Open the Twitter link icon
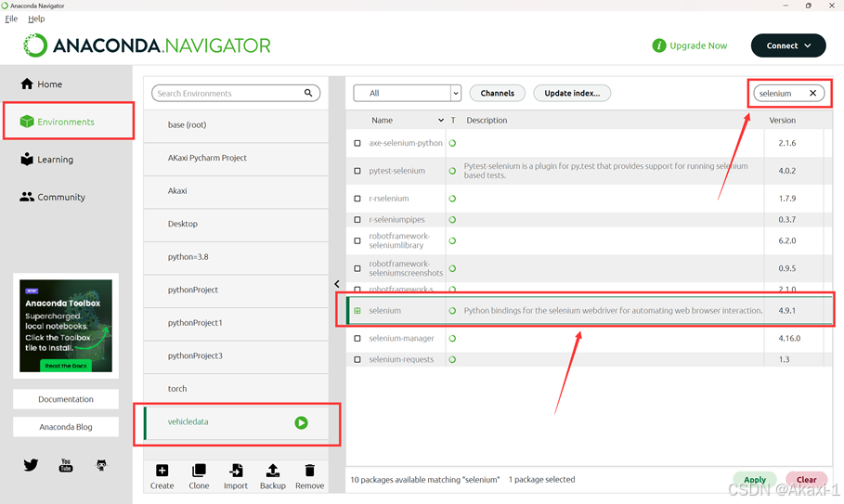The image size is (844, 504). coord(31,465)
